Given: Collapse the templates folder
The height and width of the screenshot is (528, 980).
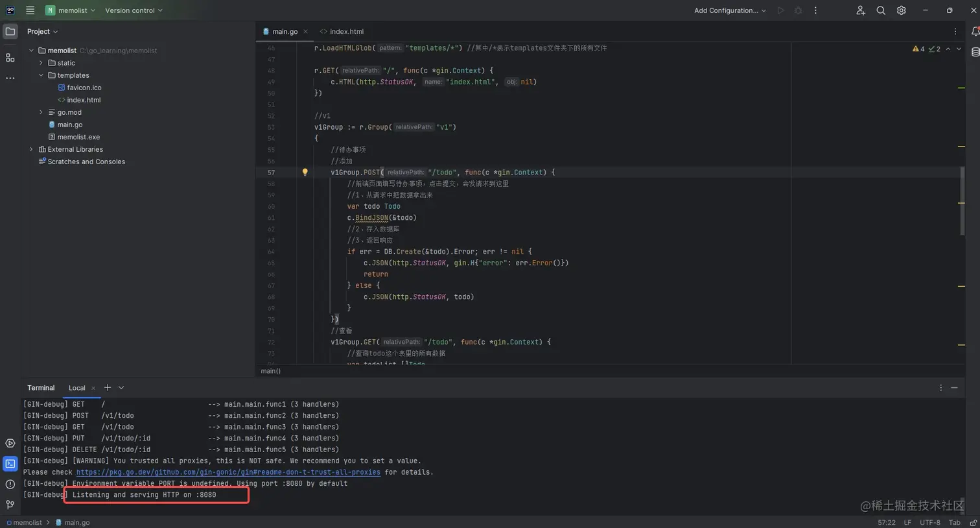Looking at the screenshot, I should [x=41, y=75].
